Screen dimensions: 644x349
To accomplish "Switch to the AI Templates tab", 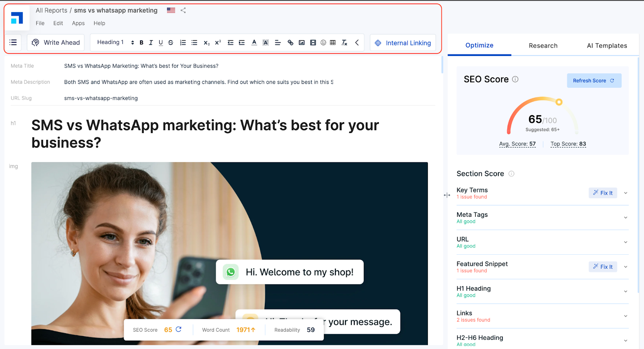I will (607, 46).
